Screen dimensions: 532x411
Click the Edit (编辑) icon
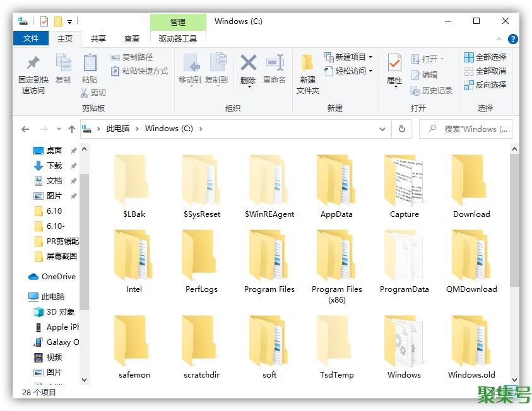(x=416, y=75)
